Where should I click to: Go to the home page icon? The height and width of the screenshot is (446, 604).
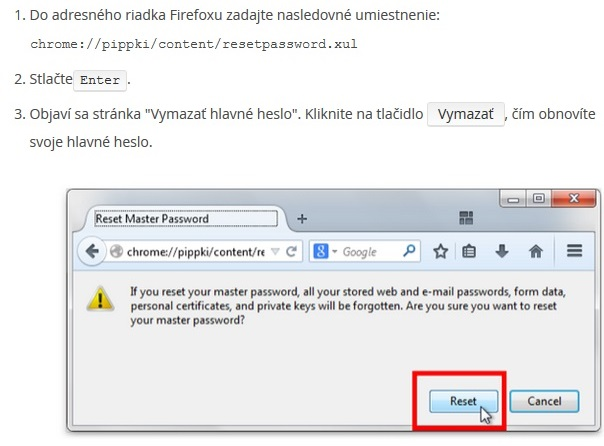point(535,252)
